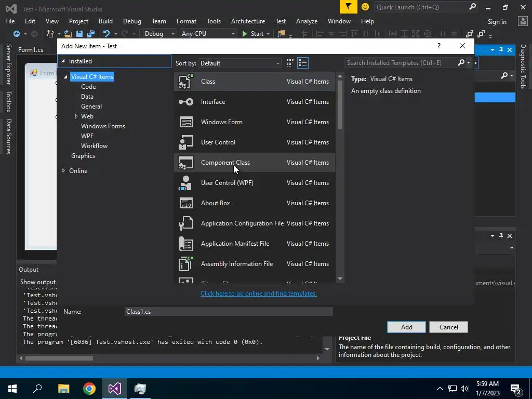
Task: Click the template search magnifier icon
Action: pyautogui.click(x=461, y=62)
